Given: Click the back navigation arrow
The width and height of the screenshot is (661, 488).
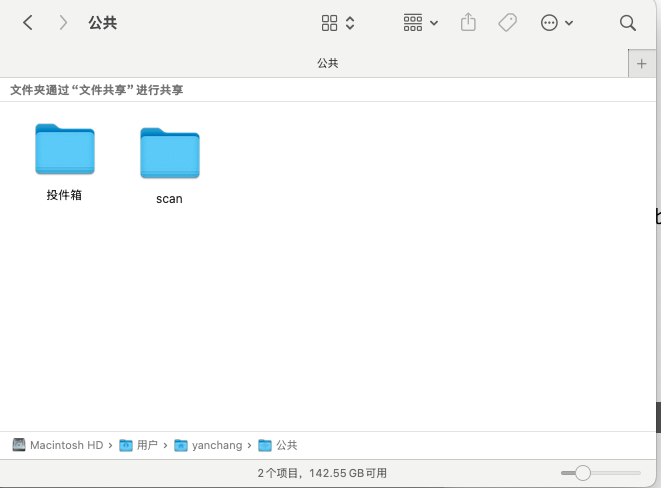Looking at the screenshot, I should (27, 22).
